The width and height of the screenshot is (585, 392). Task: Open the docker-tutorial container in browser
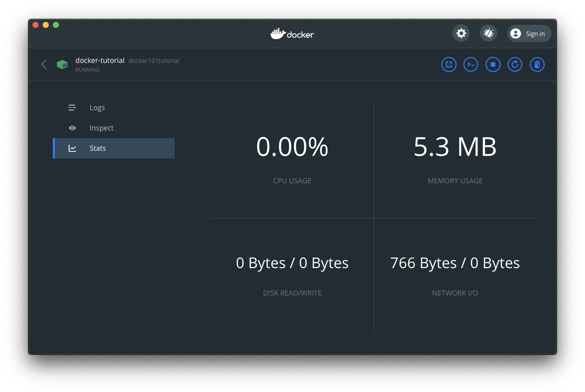pos(449,64)
